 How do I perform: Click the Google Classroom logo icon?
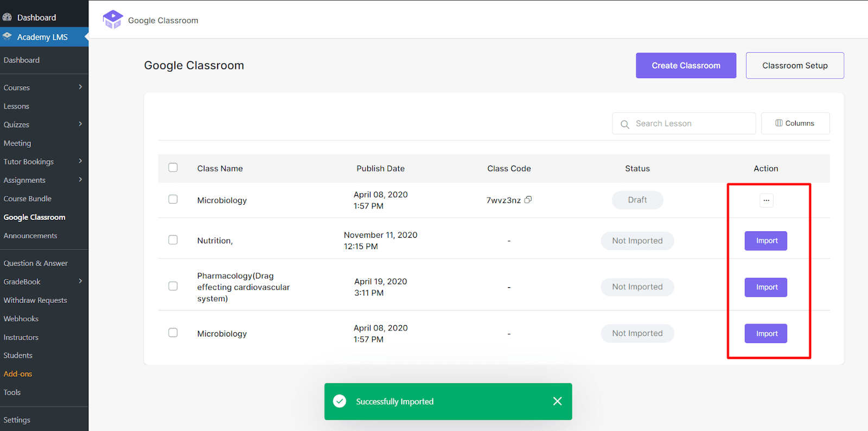pos(113,20)
